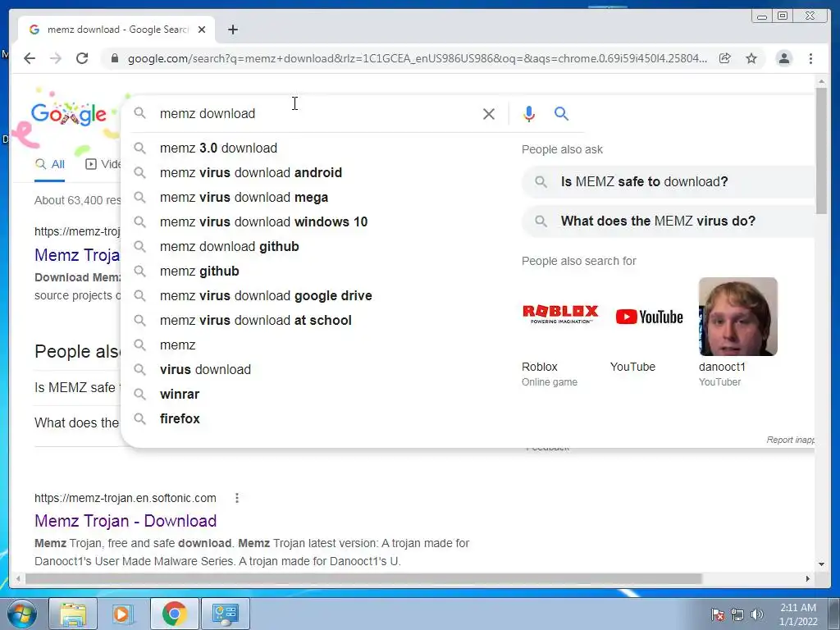Image resolution: width=840 pixels, height=630 pixels.
Task: Pick the memz github suggestion
Action: click(199, 271)
